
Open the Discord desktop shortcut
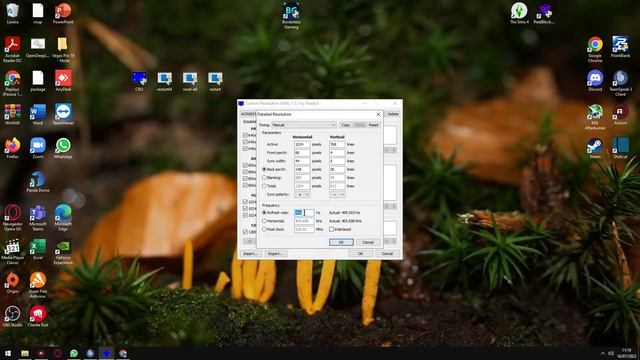595,80
